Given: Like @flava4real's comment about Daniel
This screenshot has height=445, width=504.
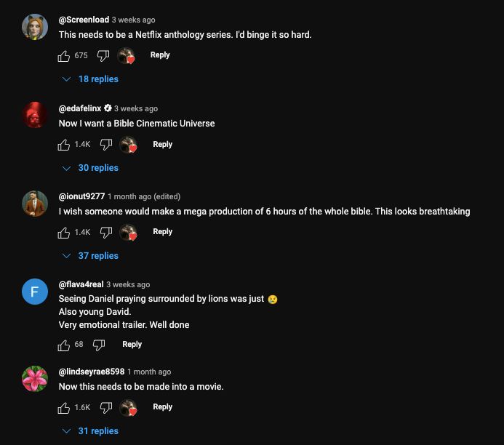Looking at the screenshot, I should click(x=64, y=345).
